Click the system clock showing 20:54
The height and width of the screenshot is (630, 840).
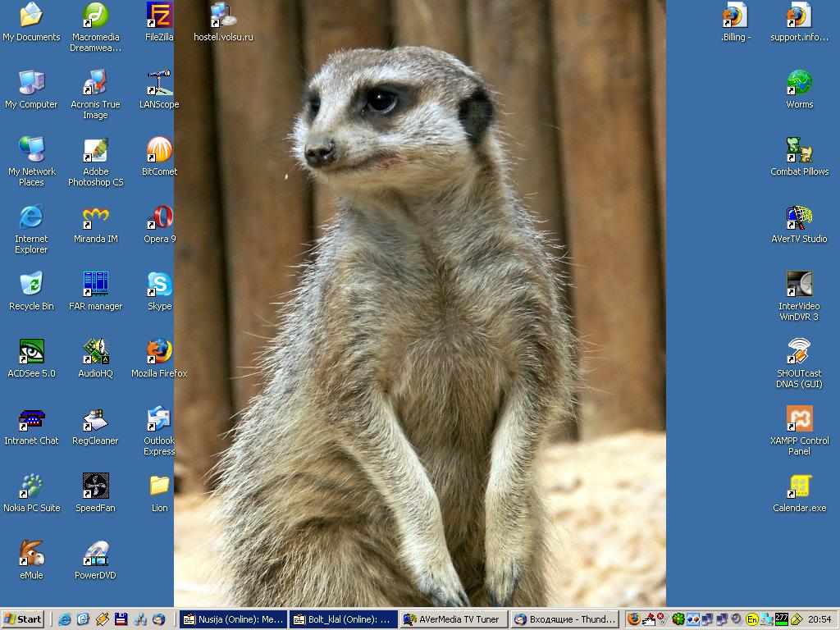point(819,619)
